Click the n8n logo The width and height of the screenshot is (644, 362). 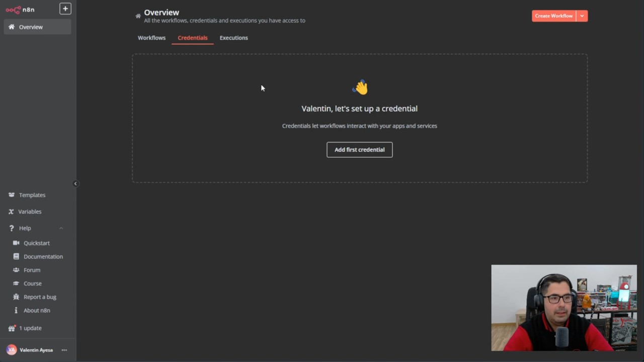click(20, 10)
